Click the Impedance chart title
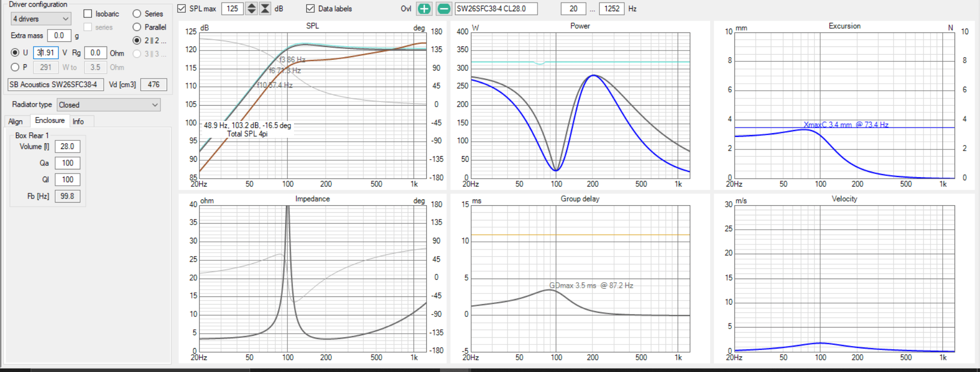This screenshot has height=372, width=980. pyautogui.click(x=312, y=199)
